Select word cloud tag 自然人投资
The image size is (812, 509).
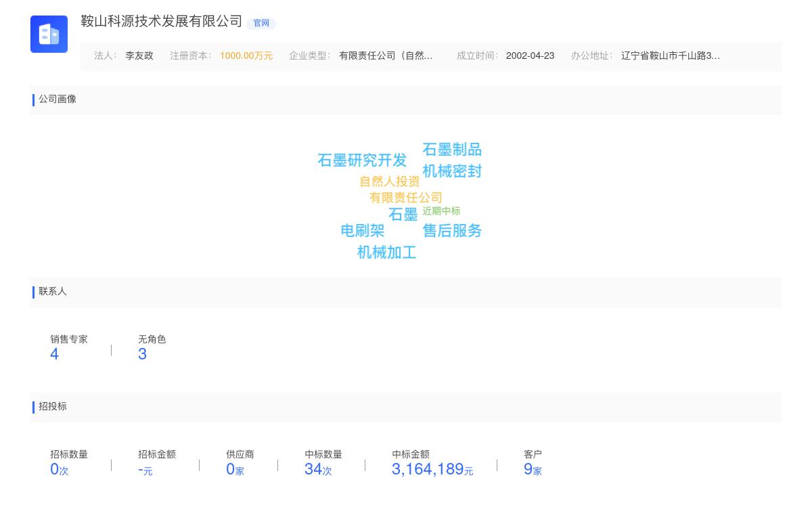(x=390, y=181)
